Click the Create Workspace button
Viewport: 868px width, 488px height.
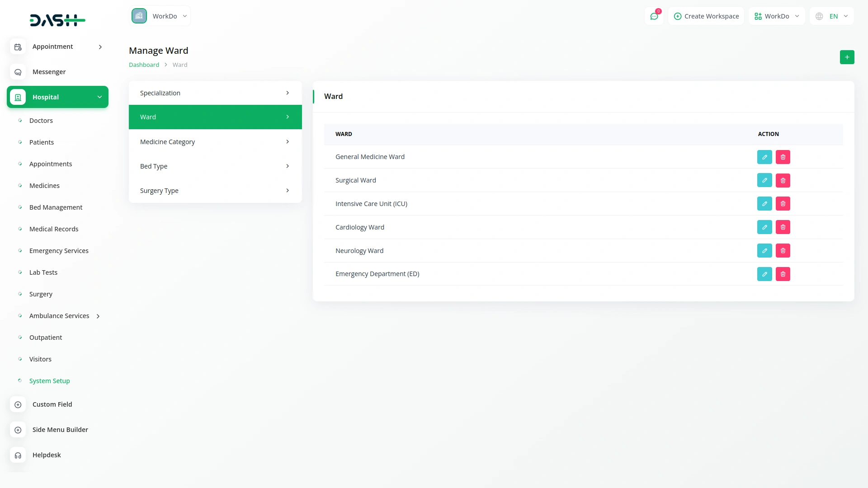click(x=706, y=16)
